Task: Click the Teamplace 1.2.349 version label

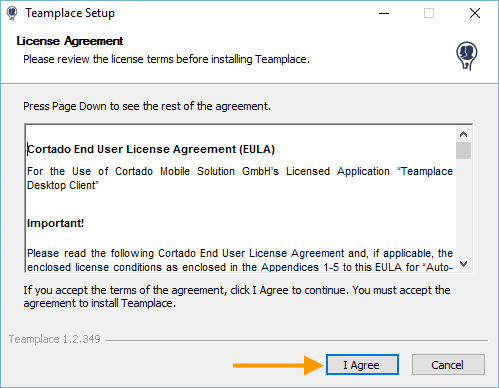Action: [x=55, y=339]
